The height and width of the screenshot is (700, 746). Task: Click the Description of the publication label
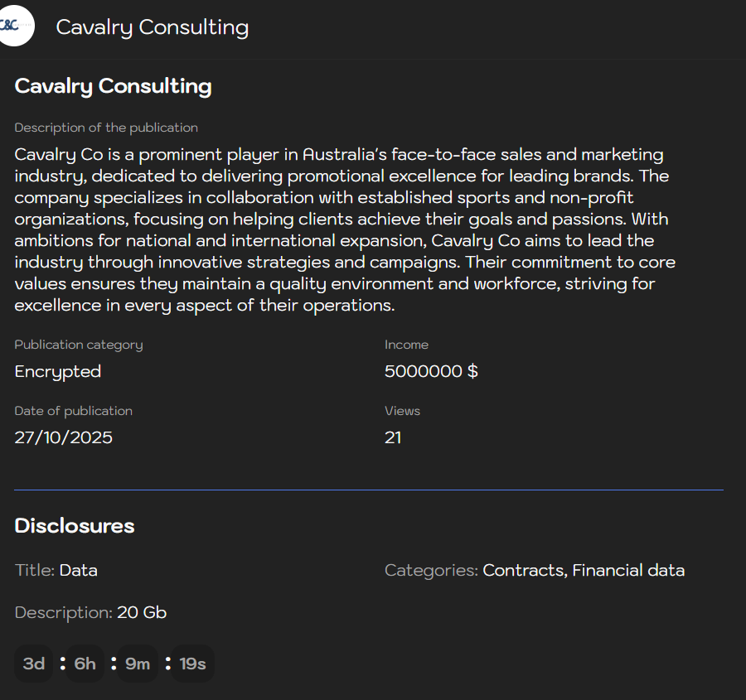106,128
